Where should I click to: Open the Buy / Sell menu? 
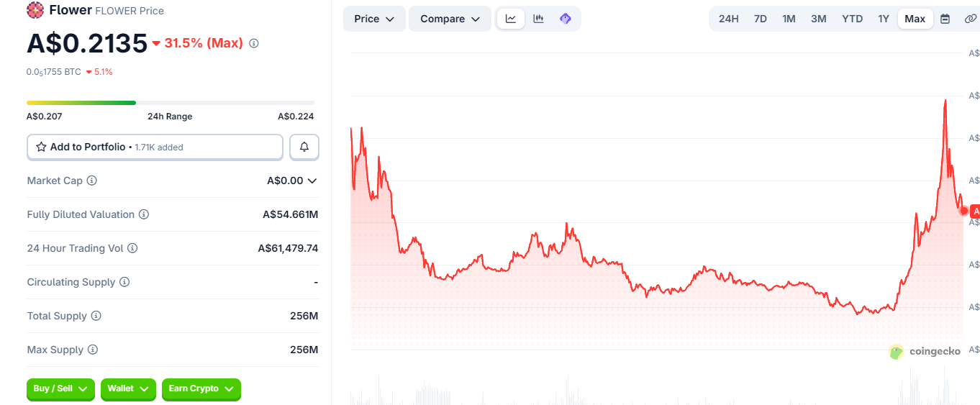(x=60, y=388)
